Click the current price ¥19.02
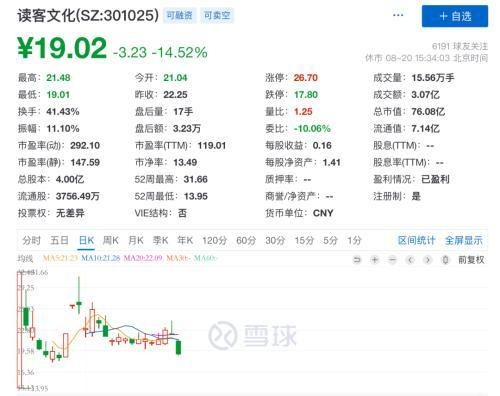500x396 pixels. pos(62,48)
